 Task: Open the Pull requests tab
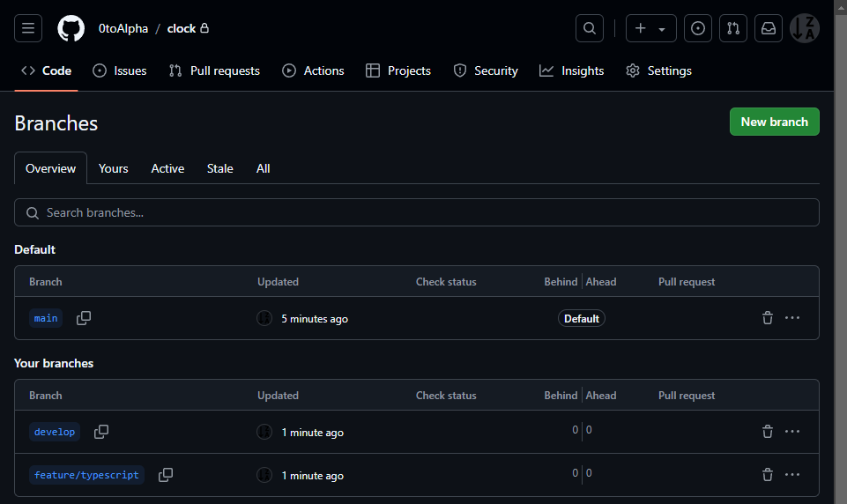coord(214,70)
